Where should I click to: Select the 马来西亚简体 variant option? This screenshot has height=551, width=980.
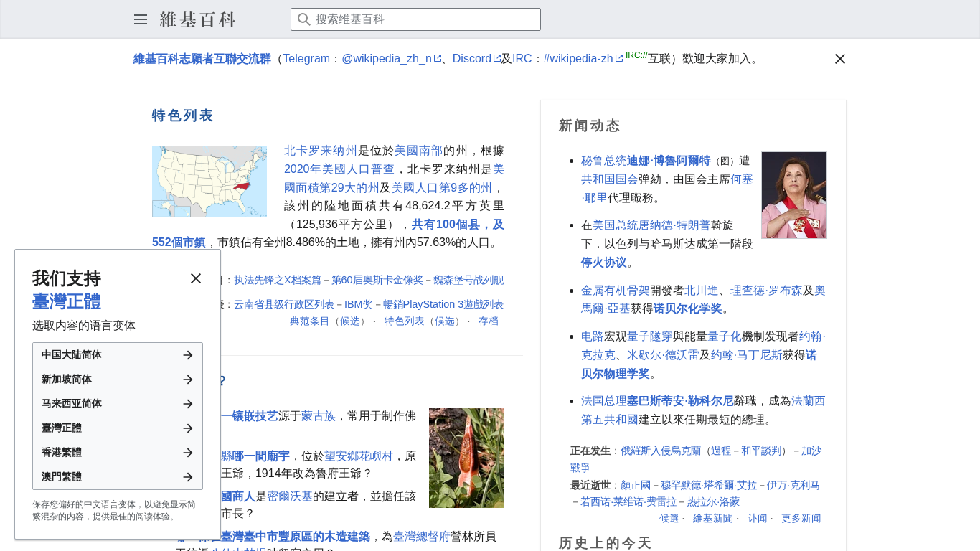[x=118, y=404]
